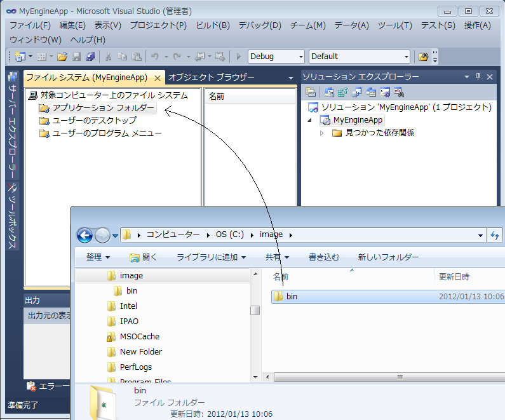505x420 pixels.
Task: Open the File System Editor icon
Action: click(x=329, y=92)
